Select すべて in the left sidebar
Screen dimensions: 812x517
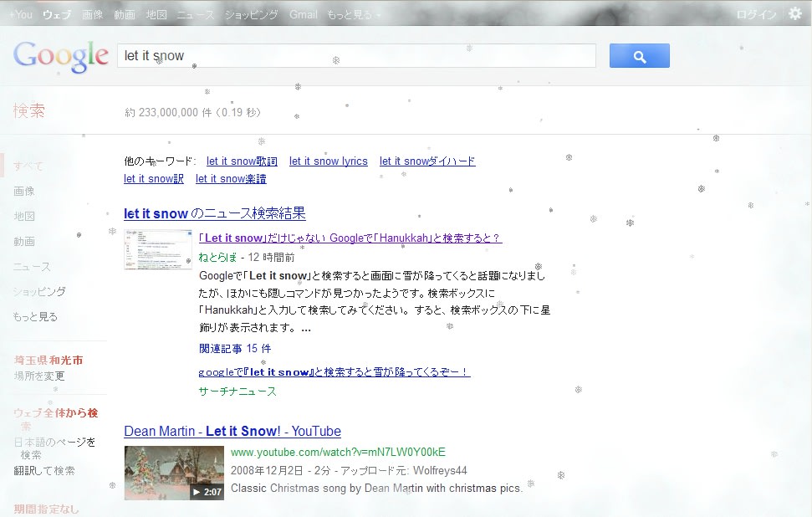(x=28, y=166)
